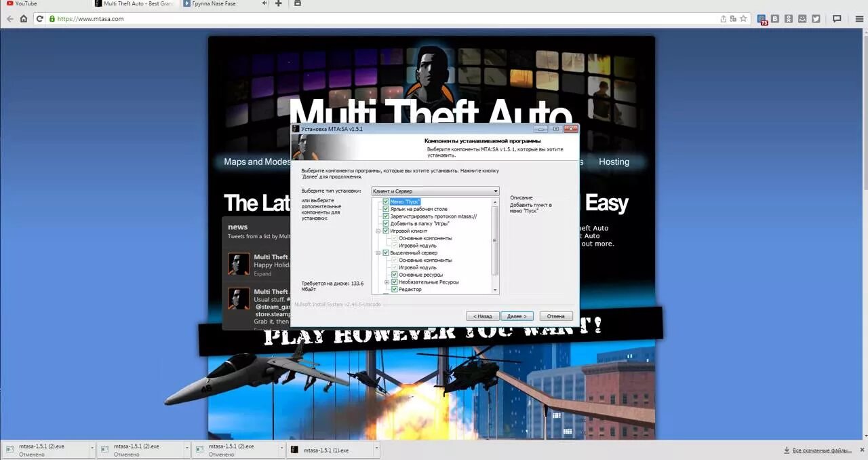
Task: Uncheck the Меню "Пуск" component
Action: click(x=386, y=202)
